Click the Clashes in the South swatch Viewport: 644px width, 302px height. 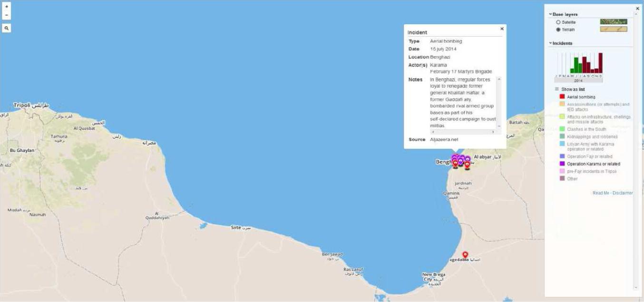click(562, 129)
